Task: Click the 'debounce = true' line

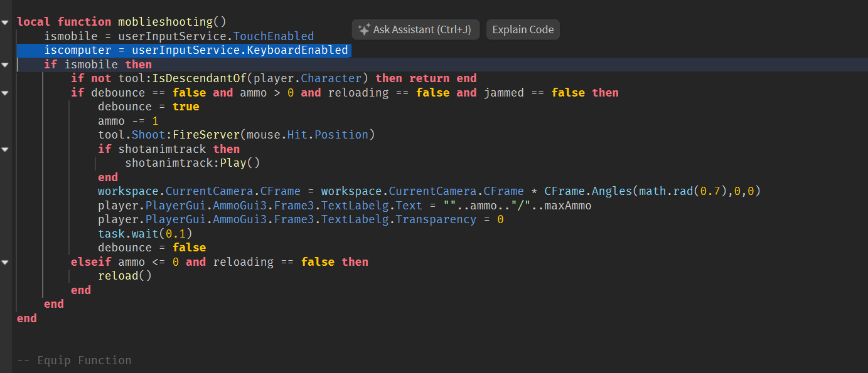Action: [149, 107]
